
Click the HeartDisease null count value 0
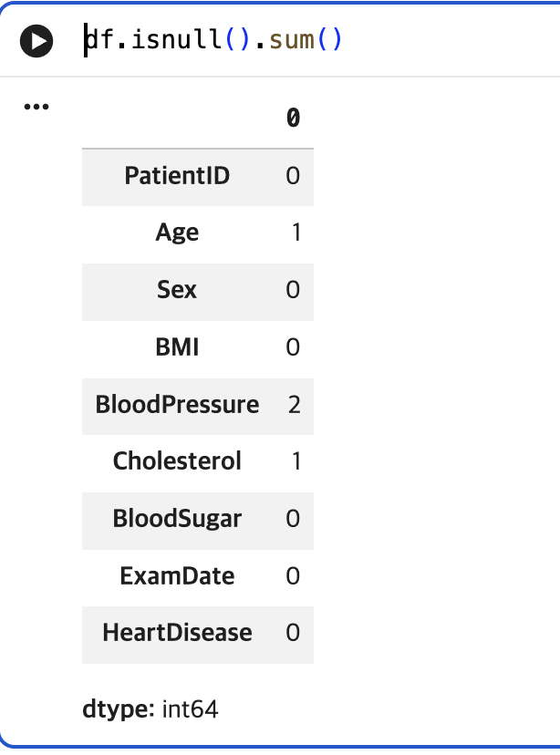tap(294, 633)
